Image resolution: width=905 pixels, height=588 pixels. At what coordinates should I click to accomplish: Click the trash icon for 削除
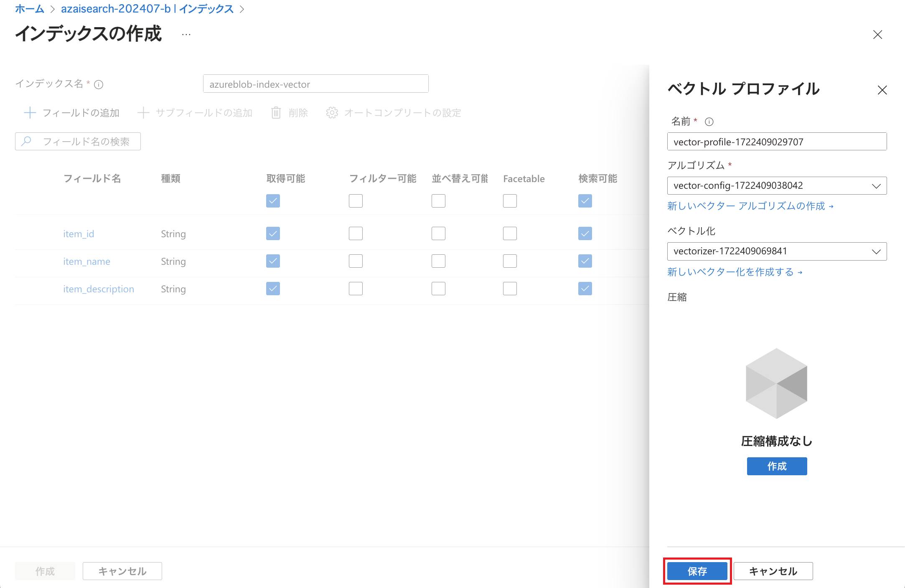click(276, 113)
